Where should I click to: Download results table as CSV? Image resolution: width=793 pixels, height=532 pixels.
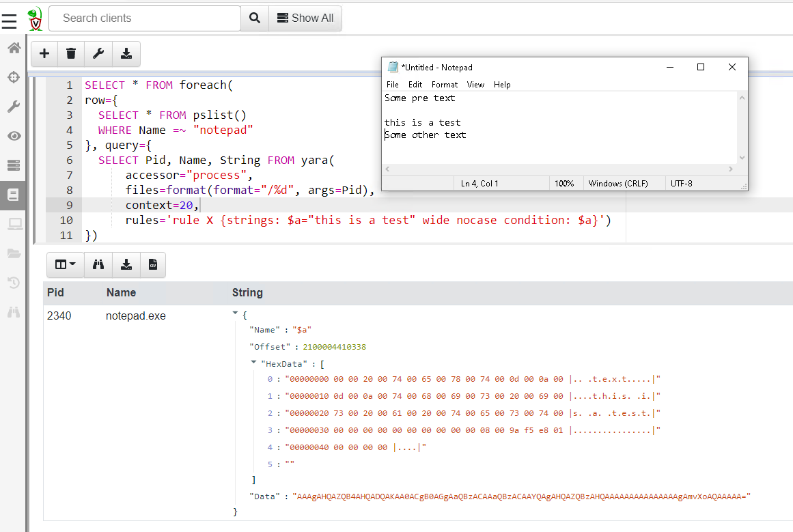pyautogui.click(x=153, y=265)
